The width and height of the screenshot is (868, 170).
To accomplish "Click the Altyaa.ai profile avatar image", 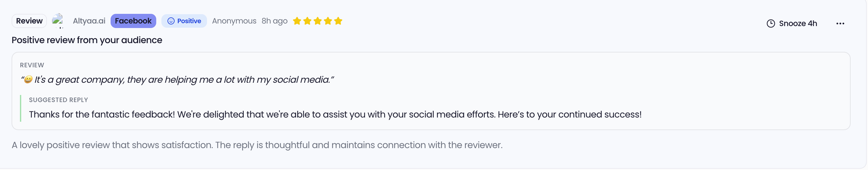I will click(x=58, y=21).
